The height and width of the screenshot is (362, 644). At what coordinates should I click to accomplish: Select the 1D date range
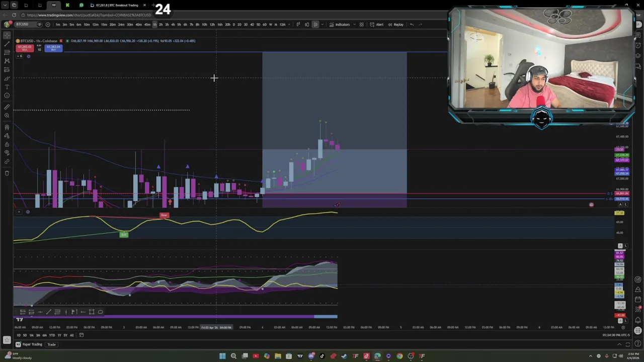click(x=19, y=335)
